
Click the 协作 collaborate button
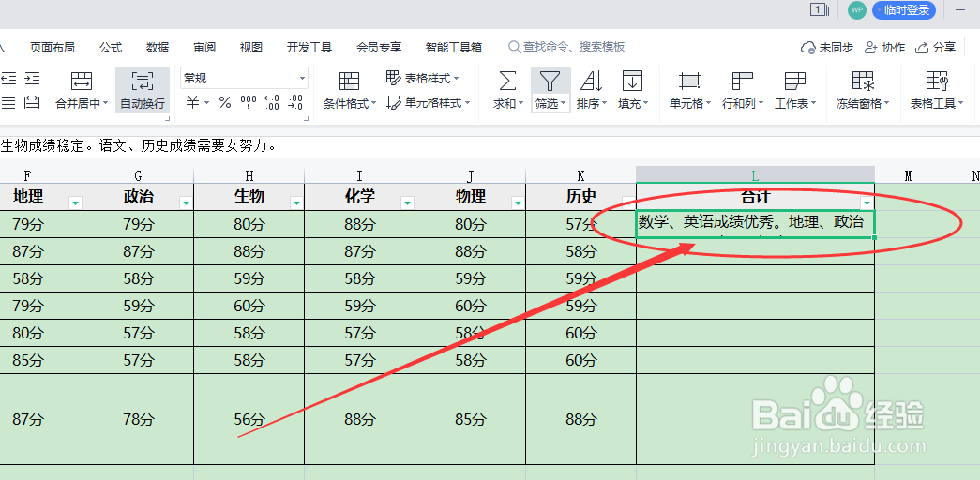(884, 48)
